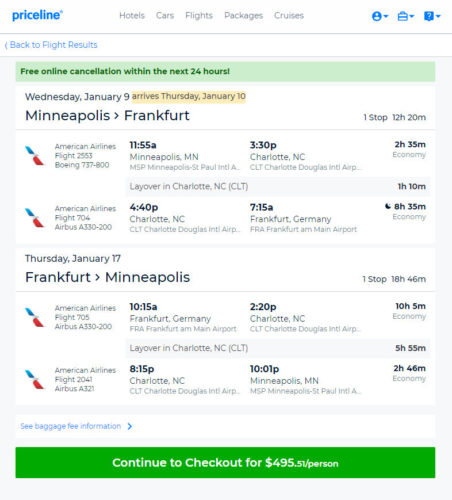The width and height of the screenshot is (452, 500).
Task: Open the Flights menu item
Action: pos(199,16)
